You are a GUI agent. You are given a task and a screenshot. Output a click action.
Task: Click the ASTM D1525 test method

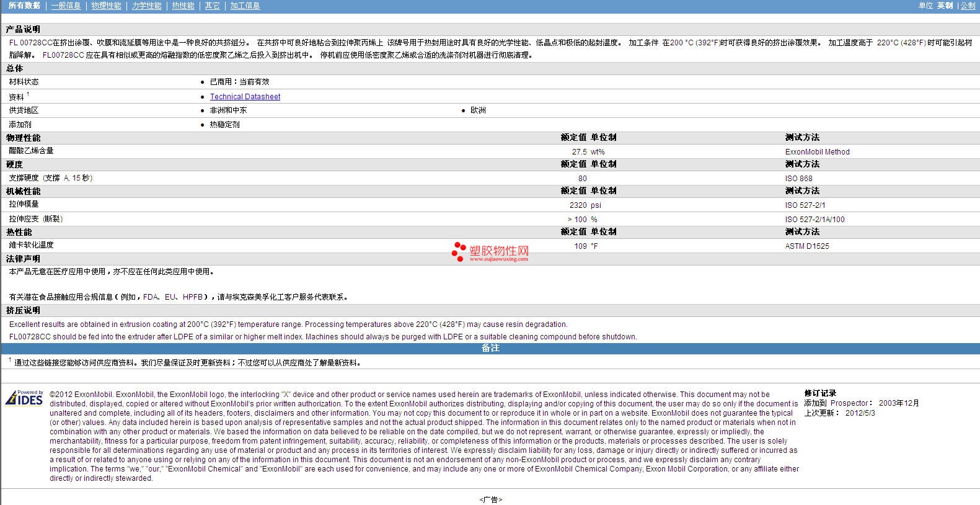(807, 246)
